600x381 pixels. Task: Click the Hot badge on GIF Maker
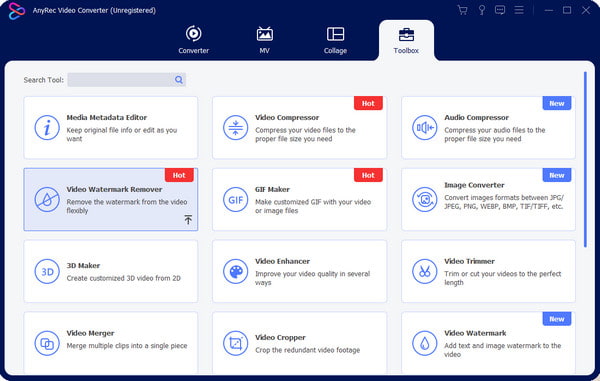coord(368,175)
